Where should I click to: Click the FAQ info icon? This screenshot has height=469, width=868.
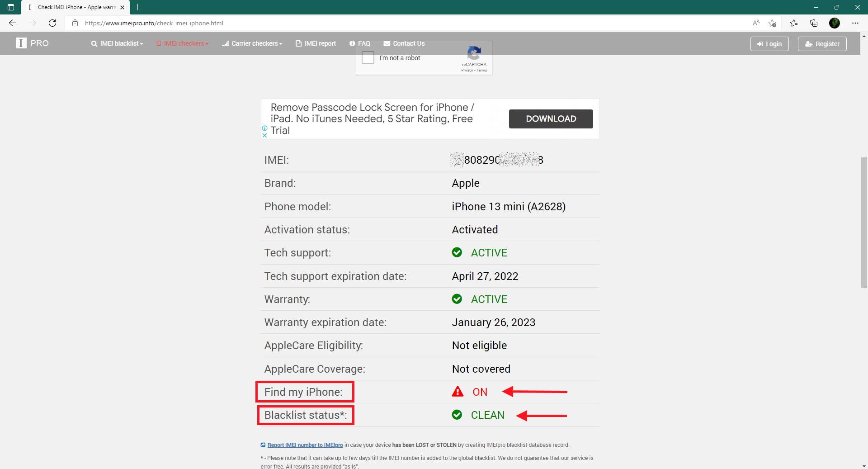click(353, 43)
